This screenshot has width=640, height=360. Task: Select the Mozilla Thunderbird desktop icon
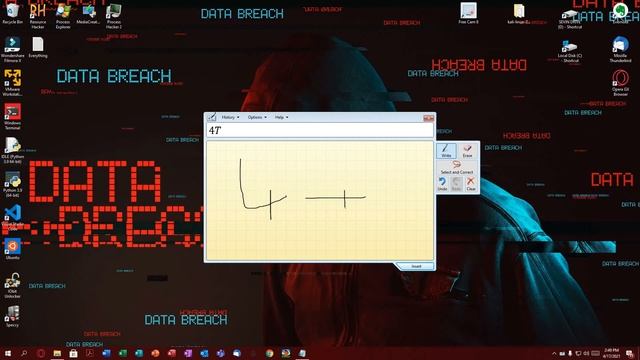point(620,49)
